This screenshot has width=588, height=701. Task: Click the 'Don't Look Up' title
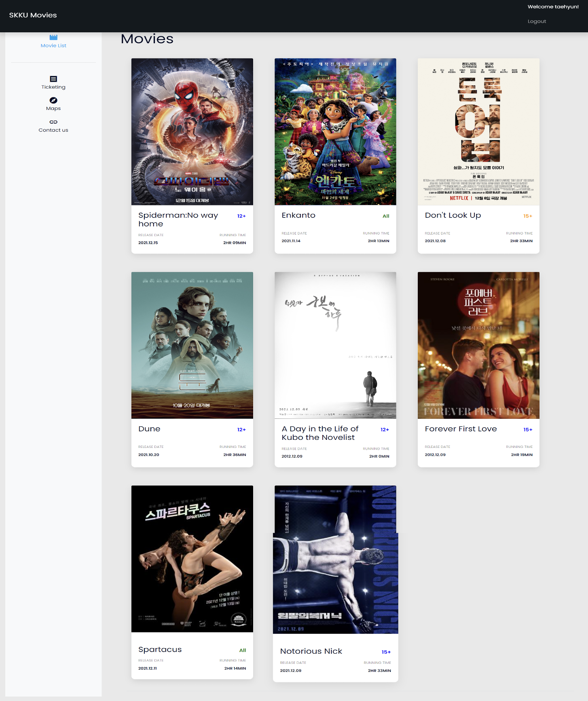click(453, 215)
